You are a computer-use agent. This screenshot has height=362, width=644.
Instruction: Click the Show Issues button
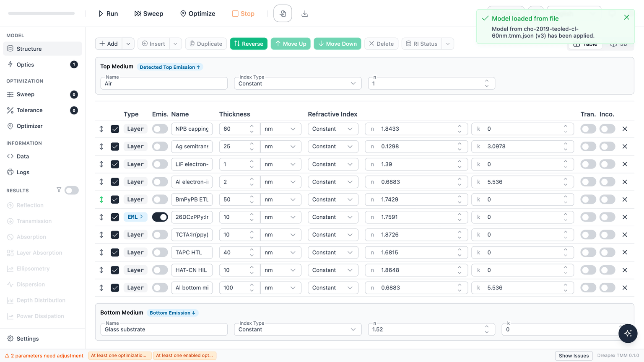click(574, 356)
